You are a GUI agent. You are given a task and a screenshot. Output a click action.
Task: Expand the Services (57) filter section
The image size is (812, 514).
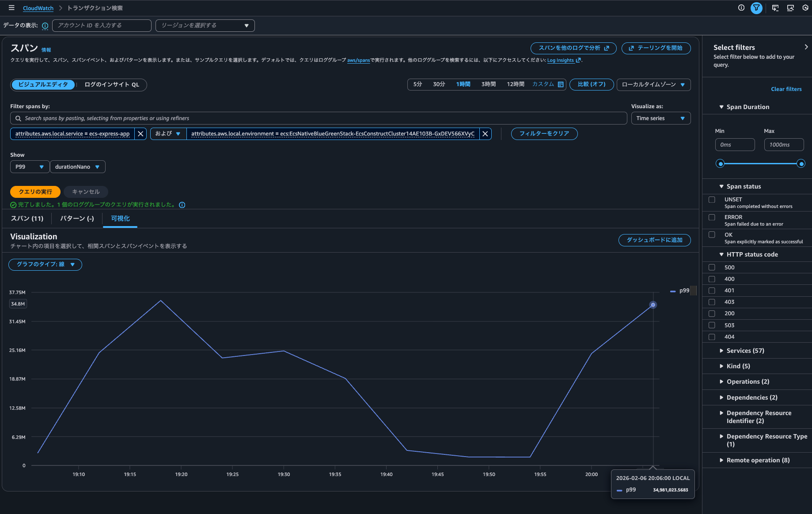[745, 351]
